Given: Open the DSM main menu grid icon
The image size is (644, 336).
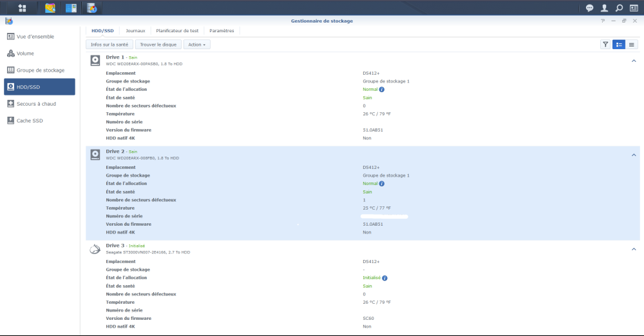Looking at the screenshot, I should [x=22, y=8].
